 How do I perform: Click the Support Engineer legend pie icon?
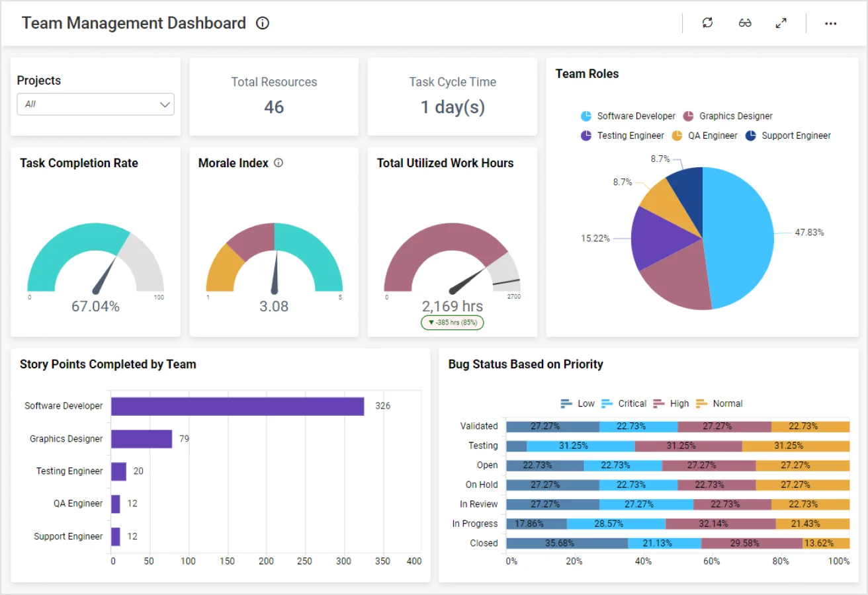click(751, 136)
